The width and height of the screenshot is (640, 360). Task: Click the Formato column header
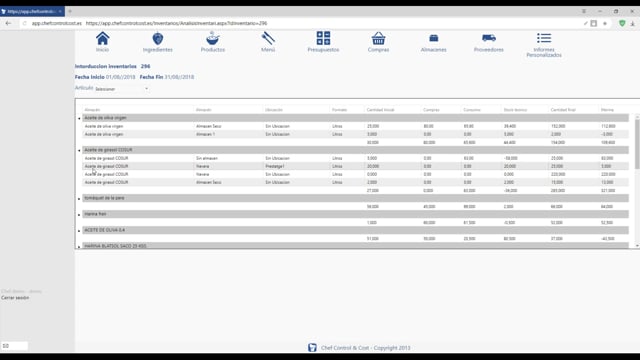click(339, 110)
